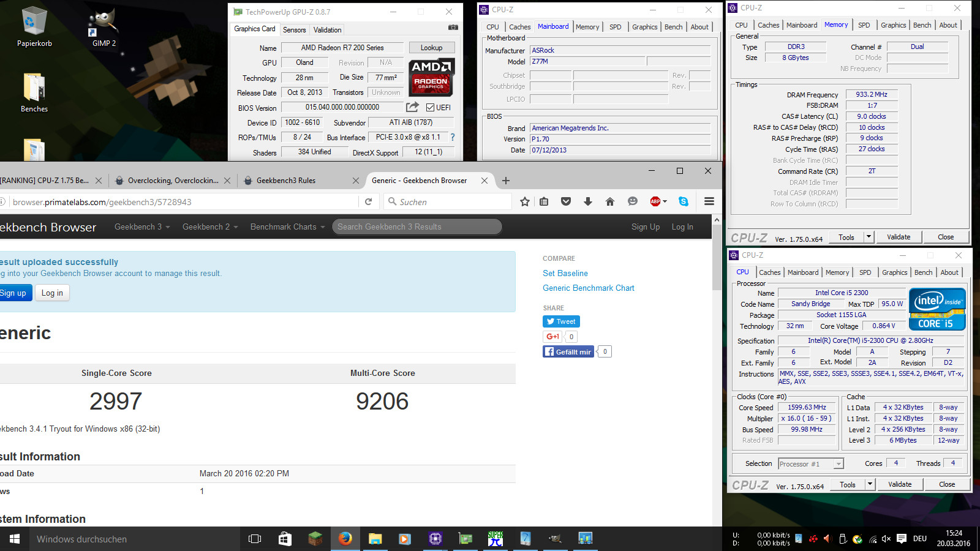Viewport: 980px width, 551px height.
Task: Switch to the Geekbench3 Rules browser tab
Action: tap(286, 181)
